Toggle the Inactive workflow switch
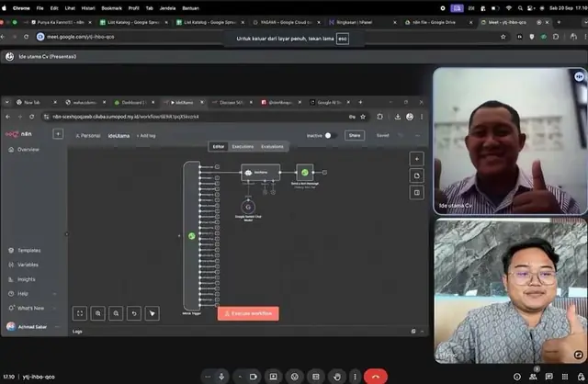This screenshot has width=588, height=384. point(330,135)
